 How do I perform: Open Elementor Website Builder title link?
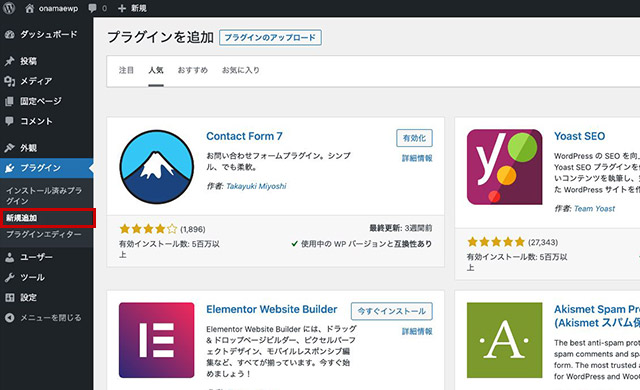(x=272, y=309)
